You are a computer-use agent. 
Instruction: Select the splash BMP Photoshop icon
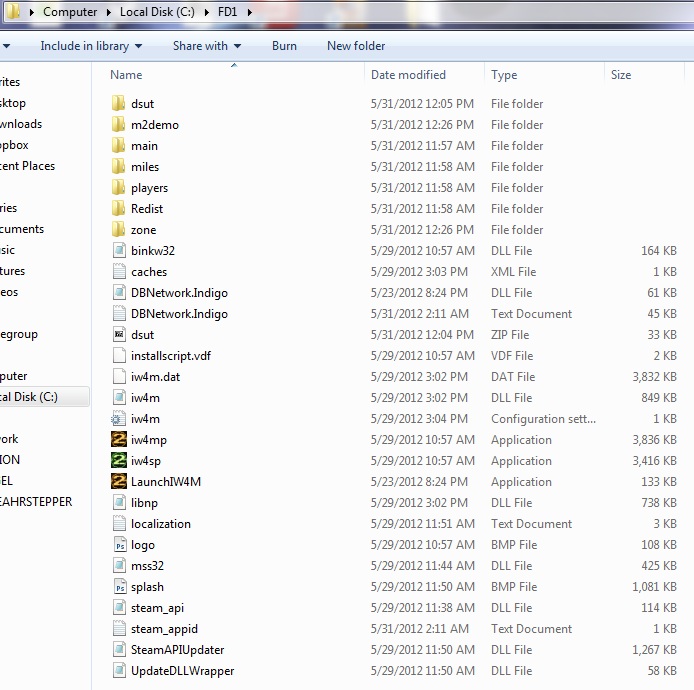tap(120, 587)
